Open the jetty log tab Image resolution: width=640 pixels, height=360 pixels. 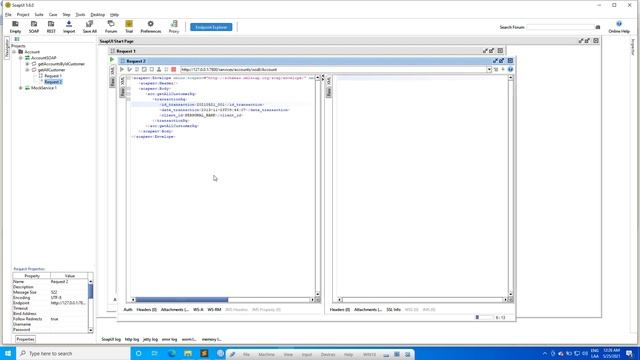tap(150, 339)
